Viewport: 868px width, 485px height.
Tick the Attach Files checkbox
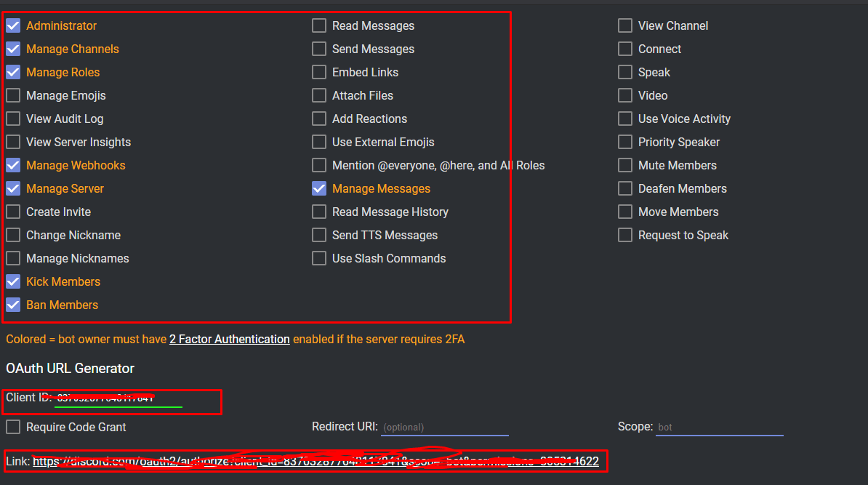click(319, 95)
